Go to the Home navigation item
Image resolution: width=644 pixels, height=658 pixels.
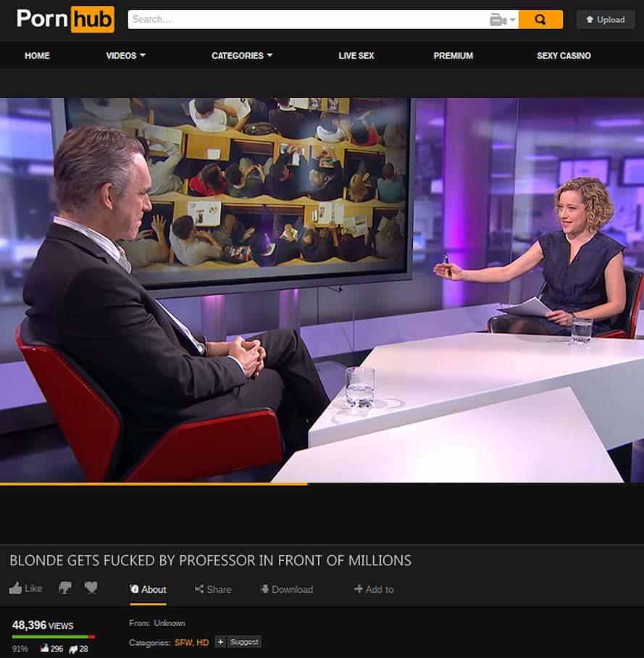pos(37,56)
